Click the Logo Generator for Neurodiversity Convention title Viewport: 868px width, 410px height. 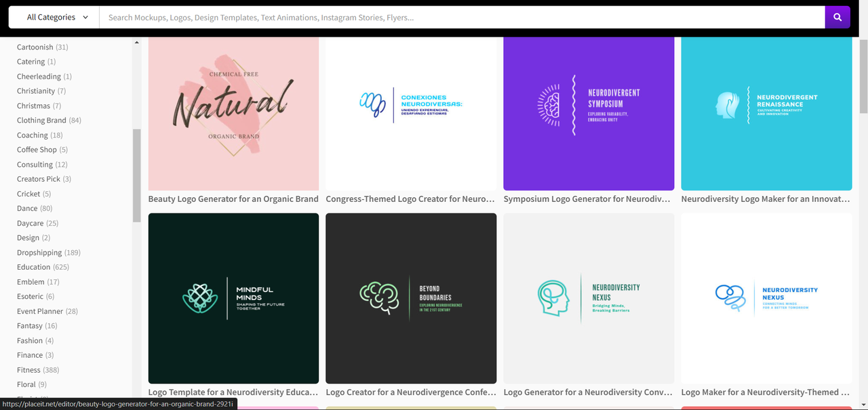[x=588, y=392]
